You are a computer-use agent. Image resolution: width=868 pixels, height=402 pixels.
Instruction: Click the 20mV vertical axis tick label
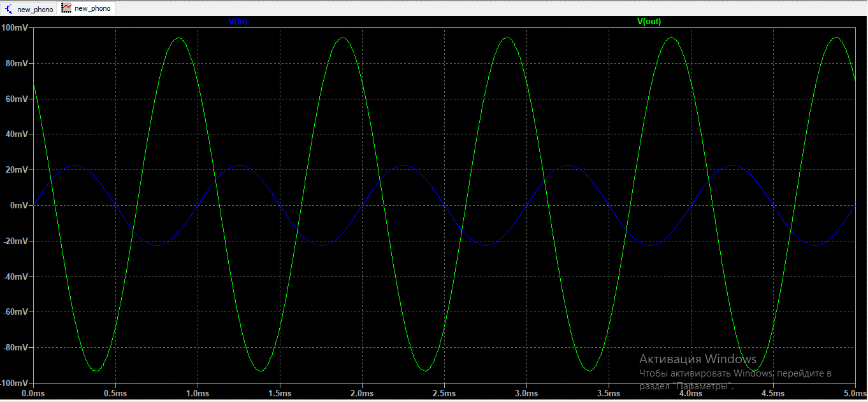[17, 170]
